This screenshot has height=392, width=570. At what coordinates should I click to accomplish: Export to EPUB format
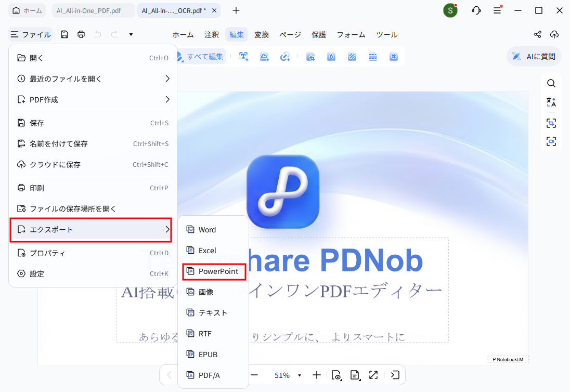[213, 354]
